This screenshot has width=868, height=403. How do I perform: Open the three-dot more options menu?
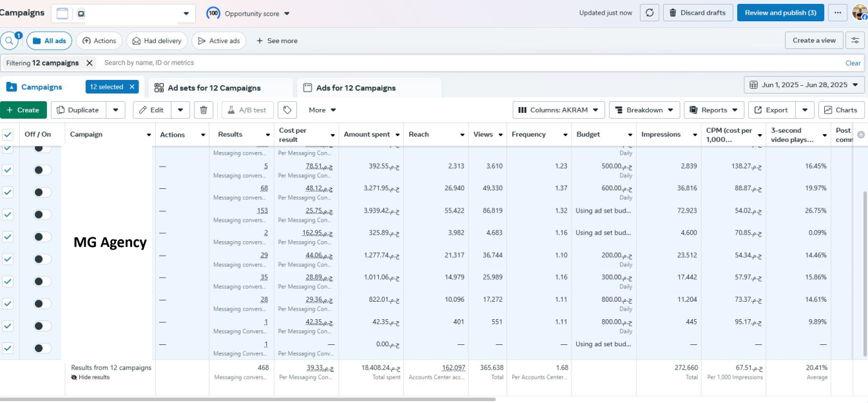pyautogui.click(x=837, y=13)
